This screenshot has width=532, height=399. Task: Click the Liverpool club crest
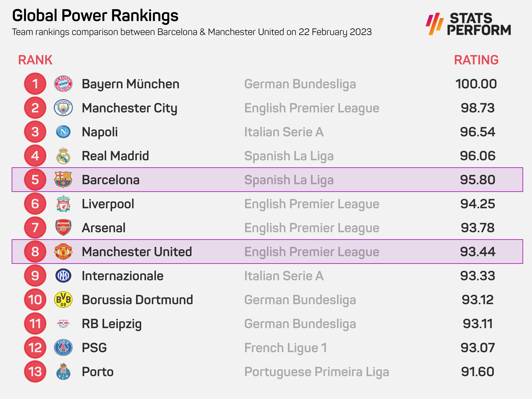(x=63, y=204)
